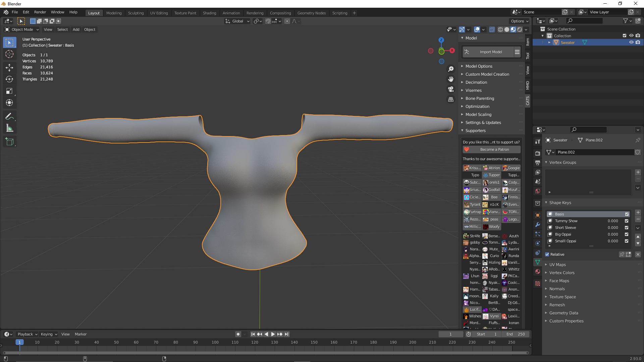
Task: Toggle Tummy Show shape key checkbox
Action: (x=627, y=221)
